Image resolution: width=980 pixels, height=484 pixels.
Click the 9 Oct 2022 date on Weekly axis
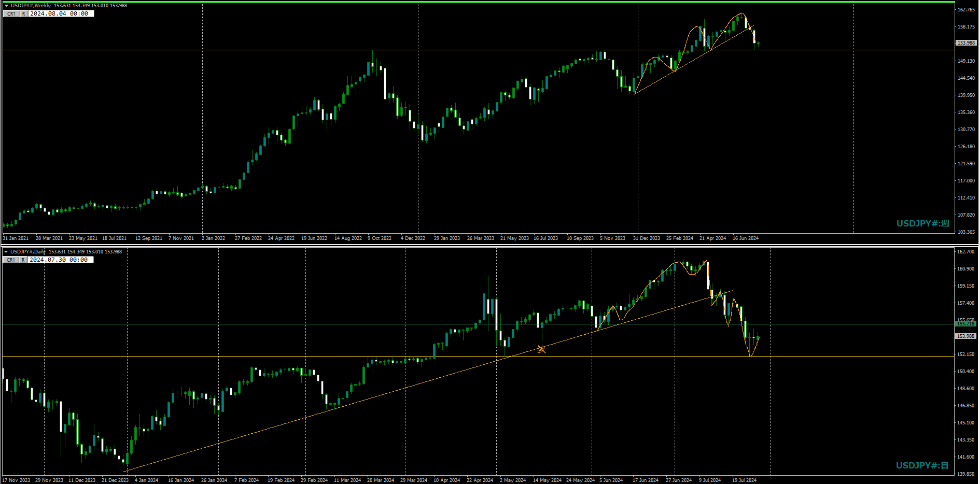coord(380,238)
